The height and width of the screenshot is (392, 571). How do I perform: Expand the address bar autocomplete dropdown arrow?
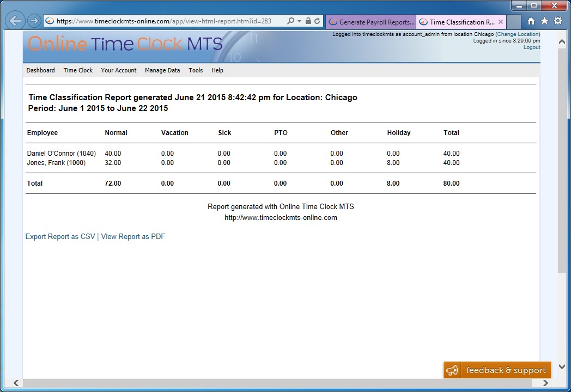tap(299, 21)
